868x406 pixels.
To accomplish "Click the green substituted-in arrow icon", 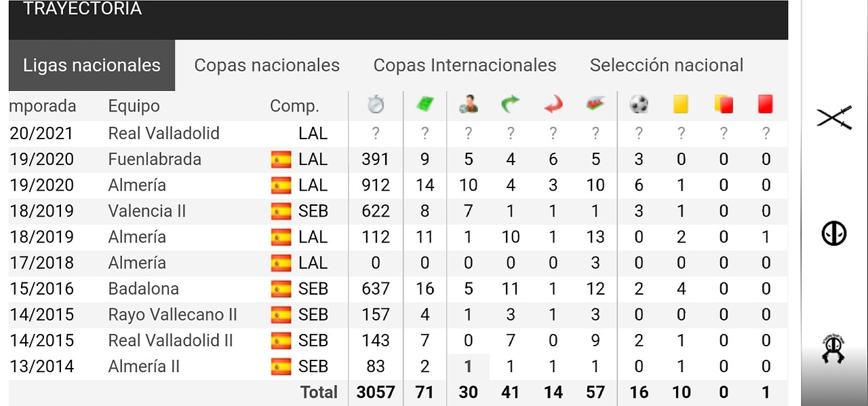I will click(x=510, y=105).
